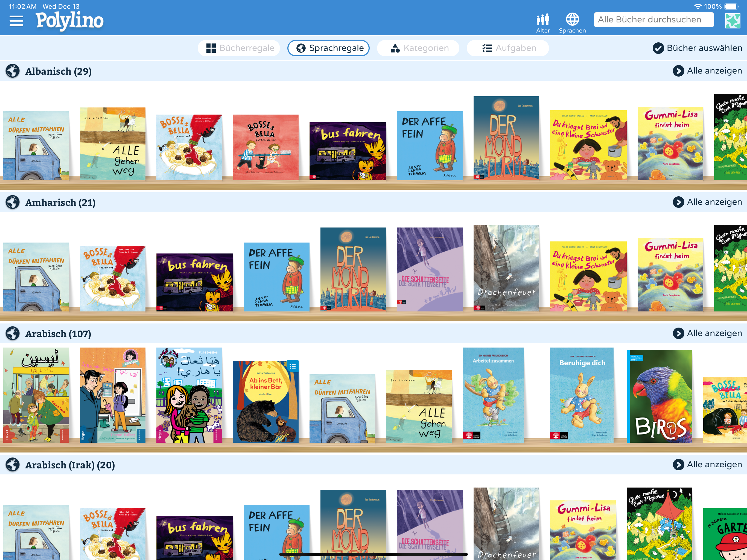Open Arabisch (107) shelf heading
Screen dimensions: 747x560
(58, 334)
